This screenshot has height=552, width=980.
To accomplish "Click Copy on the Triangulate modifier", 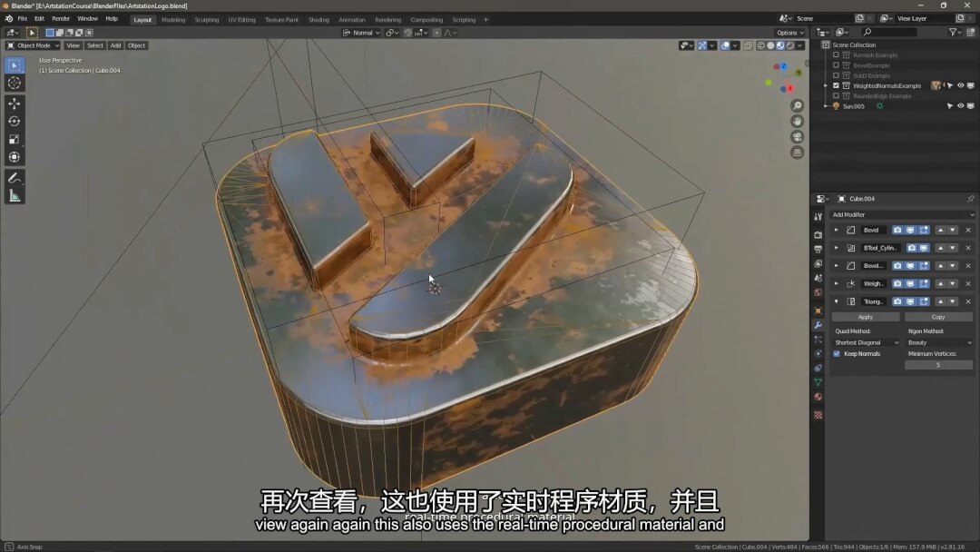I will pos(938,317).
